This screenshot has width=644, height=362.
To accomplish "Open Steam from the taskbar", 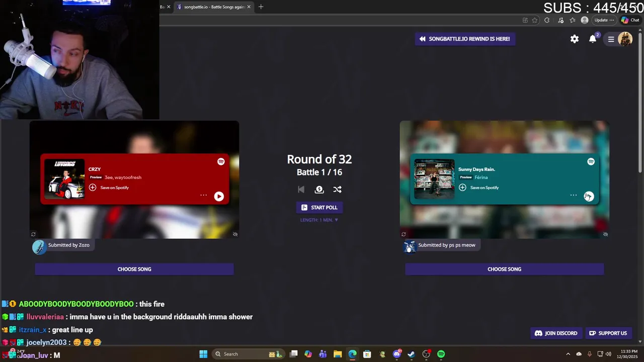I will pyautogui.click(x=411, y=354).
